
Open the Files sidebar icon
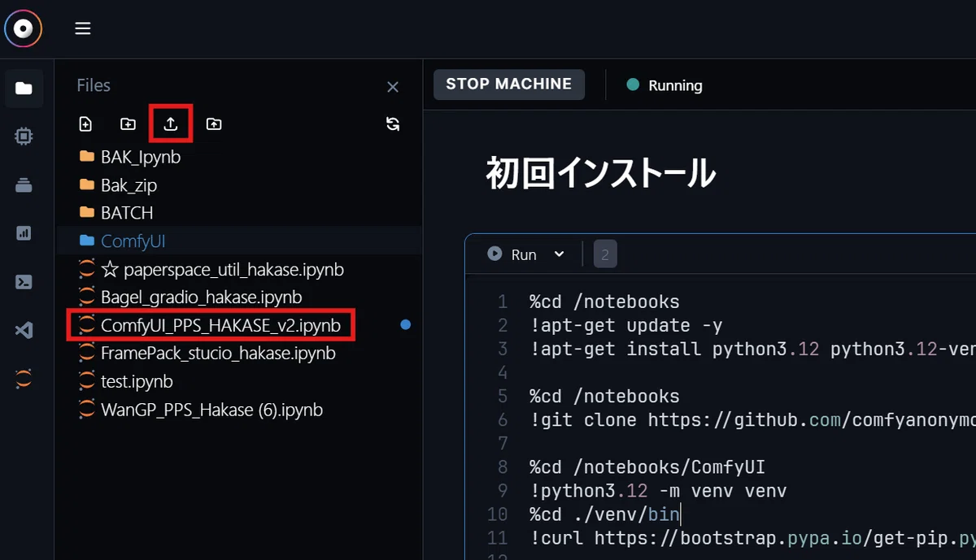click(x=24, y=89)
